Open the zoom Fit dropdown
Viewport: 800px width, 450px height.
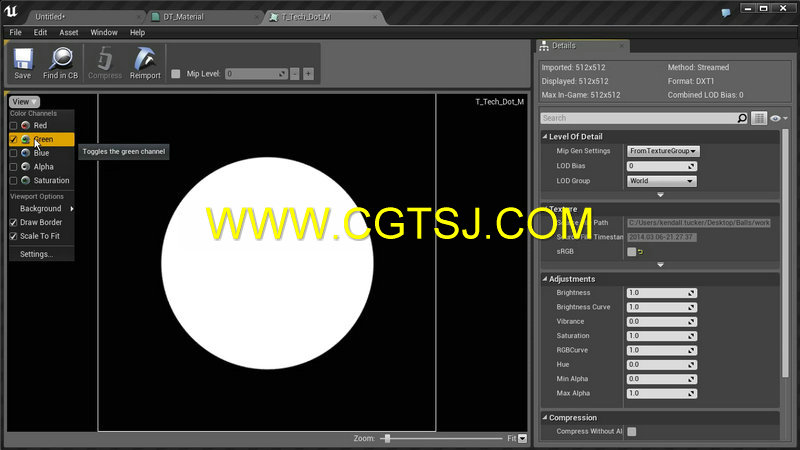[x=522, y=438]
